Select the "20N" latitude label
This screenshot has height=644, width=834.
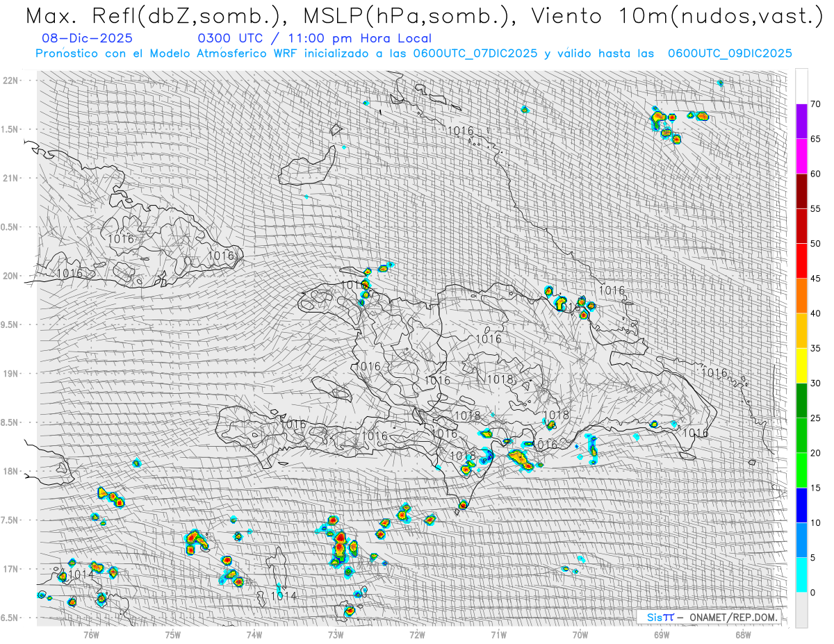tap(11, 276)
